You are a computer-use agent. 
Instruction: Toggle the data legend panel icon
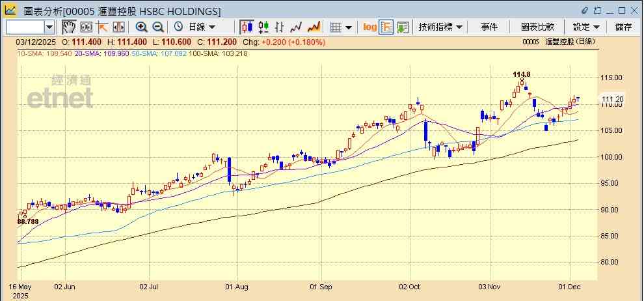386,27
